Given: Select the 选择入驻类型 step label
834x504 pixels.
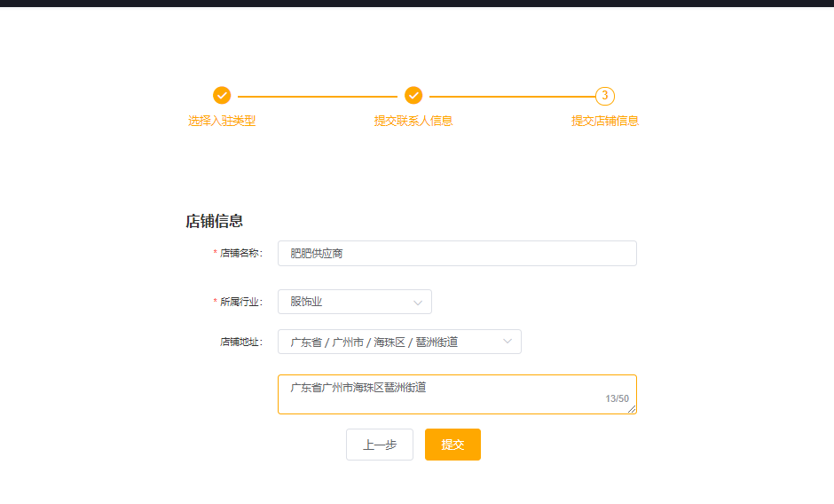Looking at the screenshot, I should pyautogui.click(x=222, y=121).
